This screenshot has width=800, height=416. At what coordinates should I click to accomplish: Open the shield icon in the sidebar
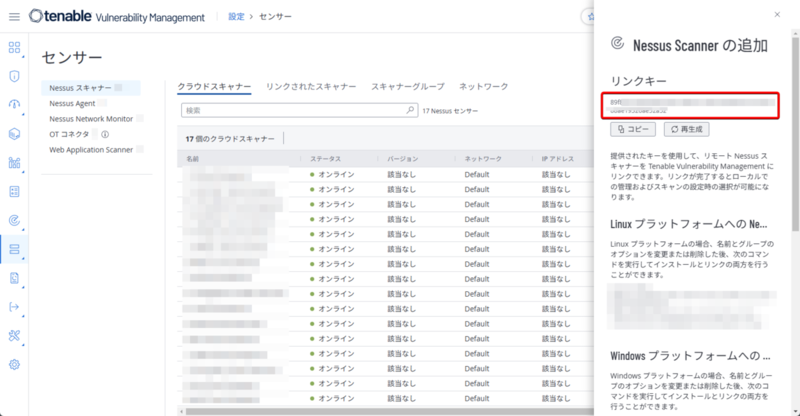[14, 76]
